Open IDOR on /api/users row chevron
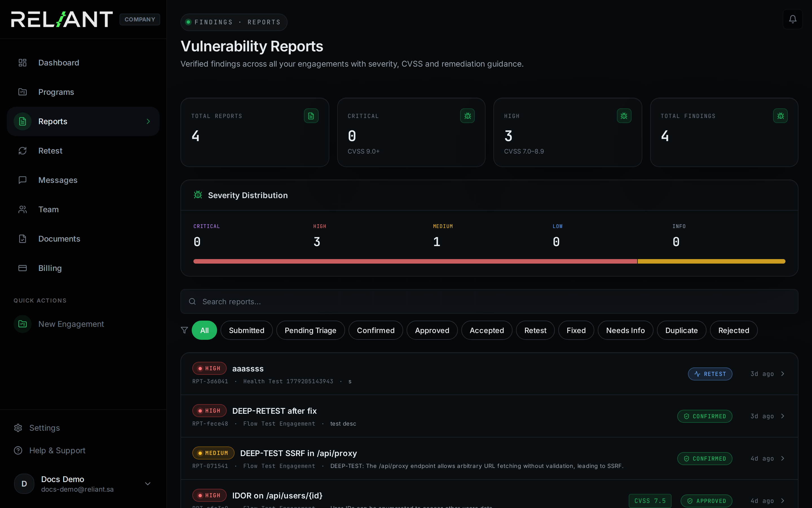 point(783,501)
